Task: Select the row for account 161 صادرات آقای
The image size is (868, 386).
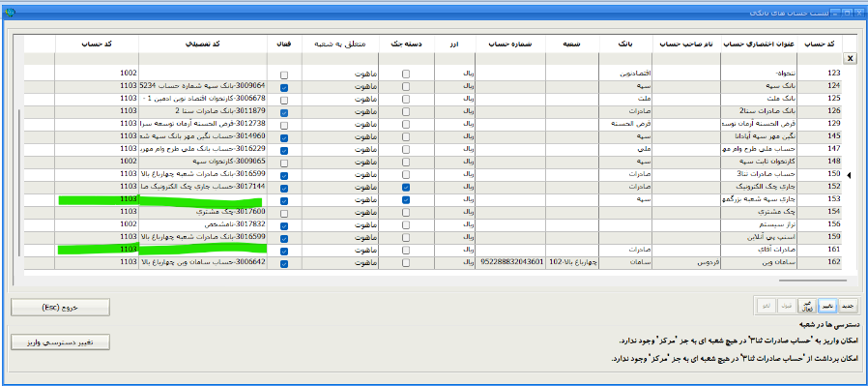Action: [433, 251]
